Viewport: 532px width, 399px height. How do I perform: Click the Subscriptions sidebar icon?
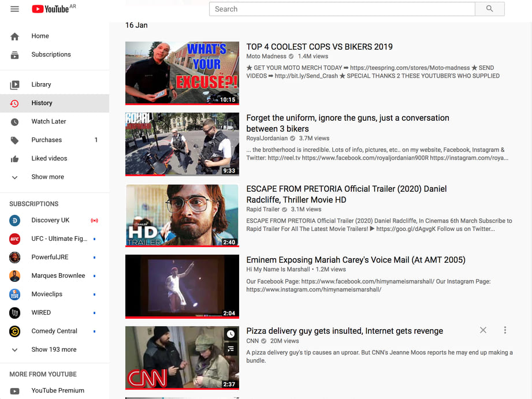pos(14,55)
